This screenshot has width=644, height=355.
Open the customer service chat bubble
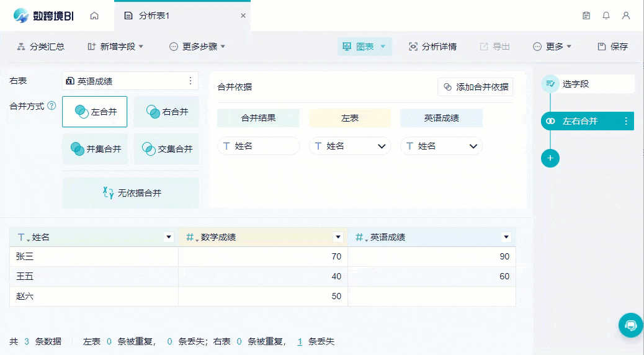(x=631, y=325)
